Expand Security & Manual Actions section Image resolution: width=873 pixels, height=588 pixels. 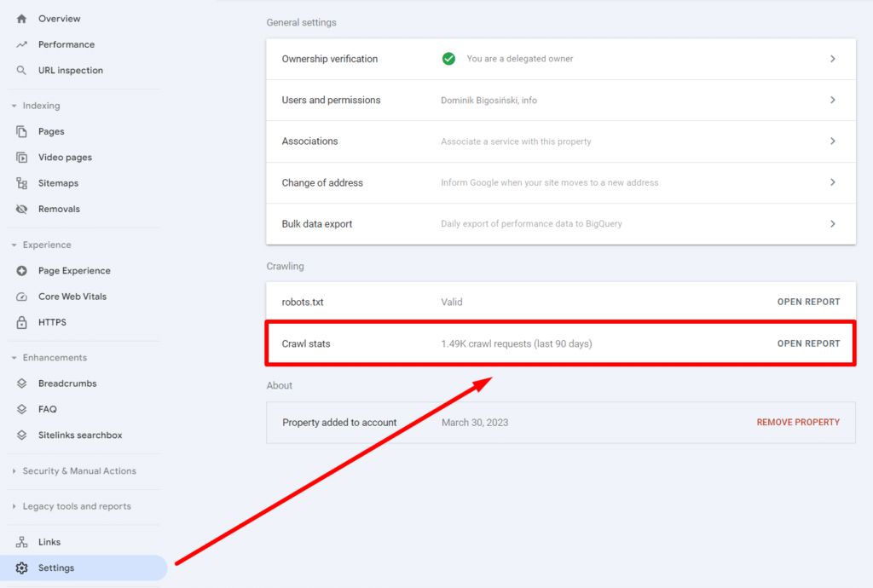(14, 471)
